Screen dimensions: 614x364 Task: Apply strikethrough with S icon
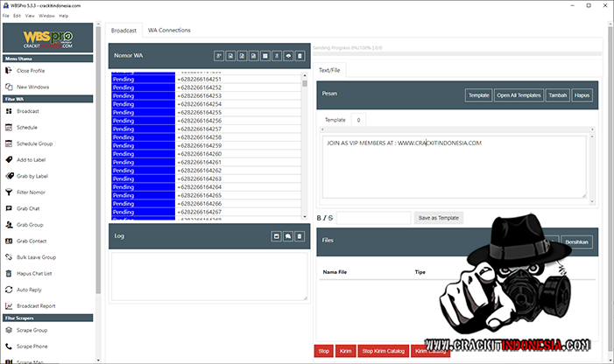(330, 218)
